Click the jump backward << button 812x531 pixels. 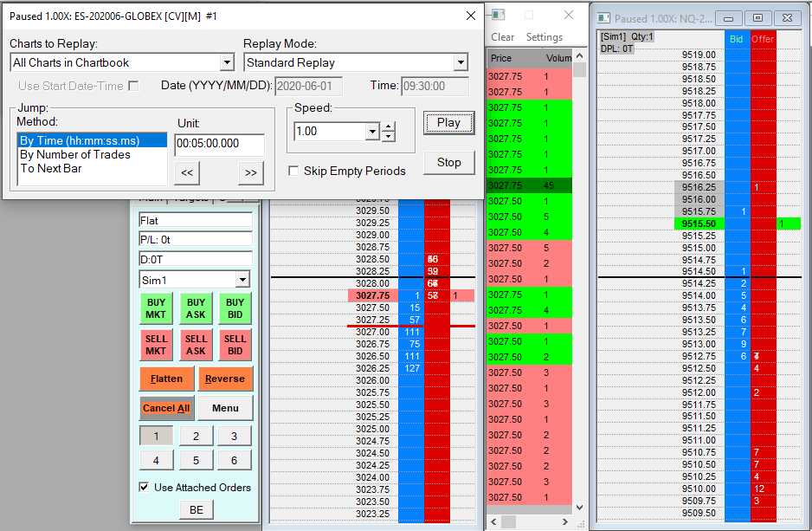pyautogui.click(x=187, y=173)
